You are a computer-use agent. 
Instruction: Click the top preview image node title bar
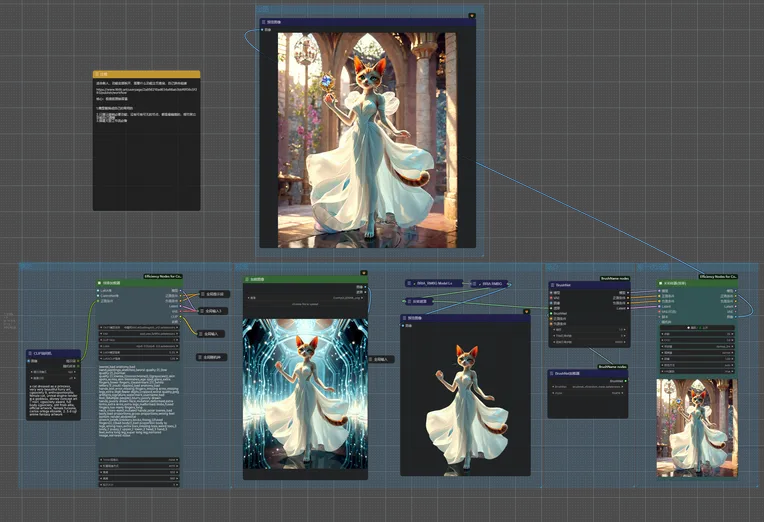pos(367,22)
